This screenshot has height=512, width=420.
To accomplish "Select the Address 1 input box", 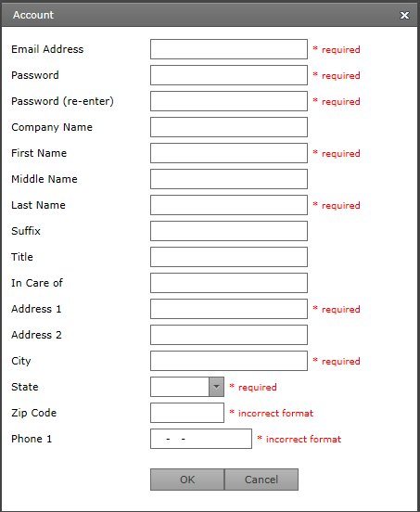I will pos(229,309).
